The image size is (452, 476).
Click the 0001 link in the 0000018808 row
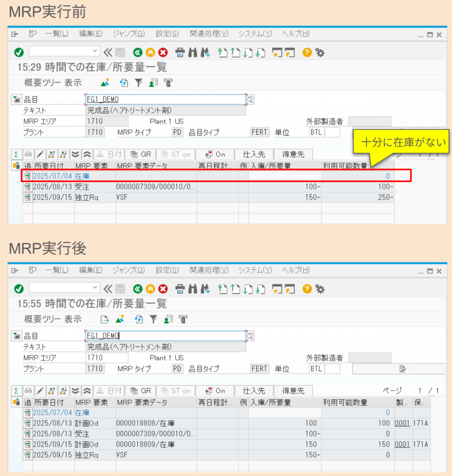click(402, 423)
